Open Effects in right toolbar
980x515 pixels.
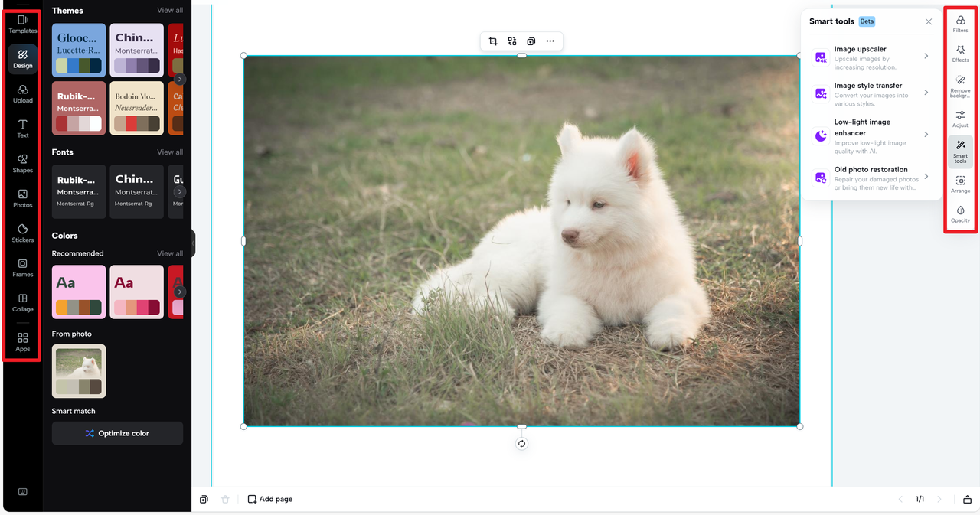click(x=960, y=54)
